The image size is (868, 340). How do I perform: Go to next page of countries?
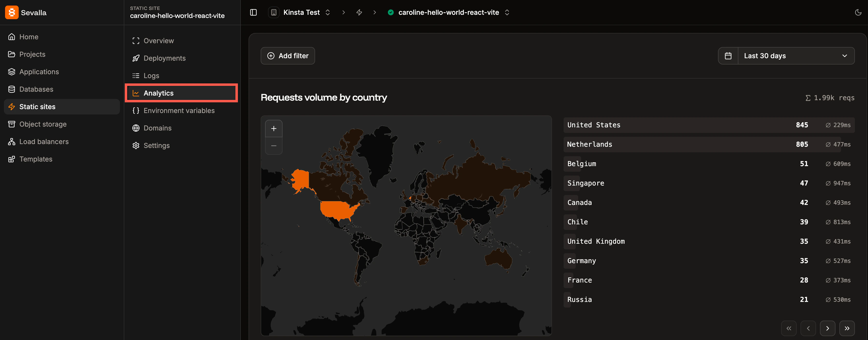(x=827, y=328)
